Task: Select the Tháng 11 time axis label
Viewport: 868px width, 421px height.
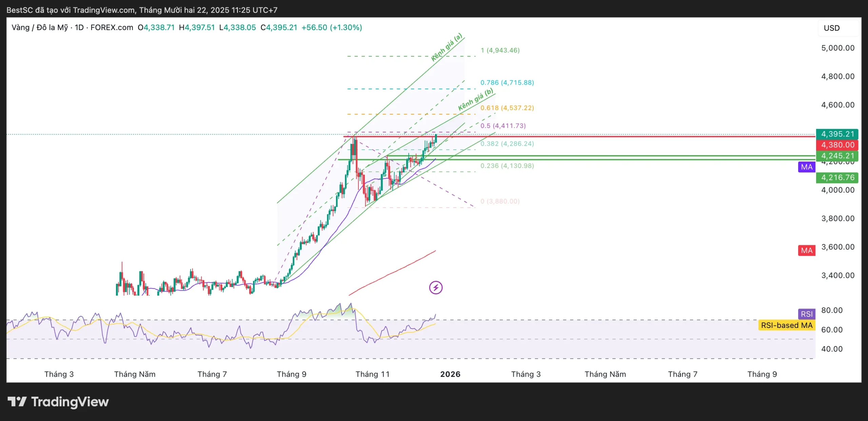Action: click(372, 374)
